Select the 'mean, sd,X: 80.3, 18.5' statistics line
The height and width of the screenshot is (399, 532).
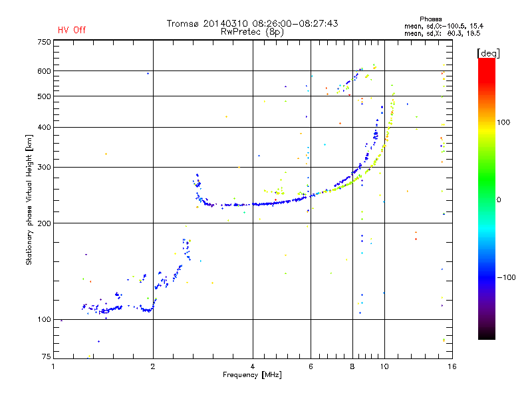tap(442, 33)
